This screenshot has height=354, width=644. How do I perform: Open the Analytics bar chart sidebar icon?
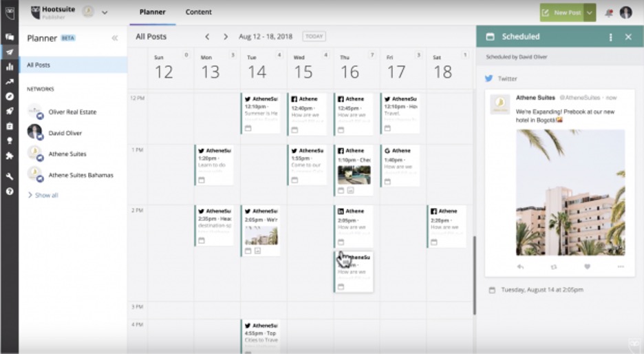[x=10, y=67]
